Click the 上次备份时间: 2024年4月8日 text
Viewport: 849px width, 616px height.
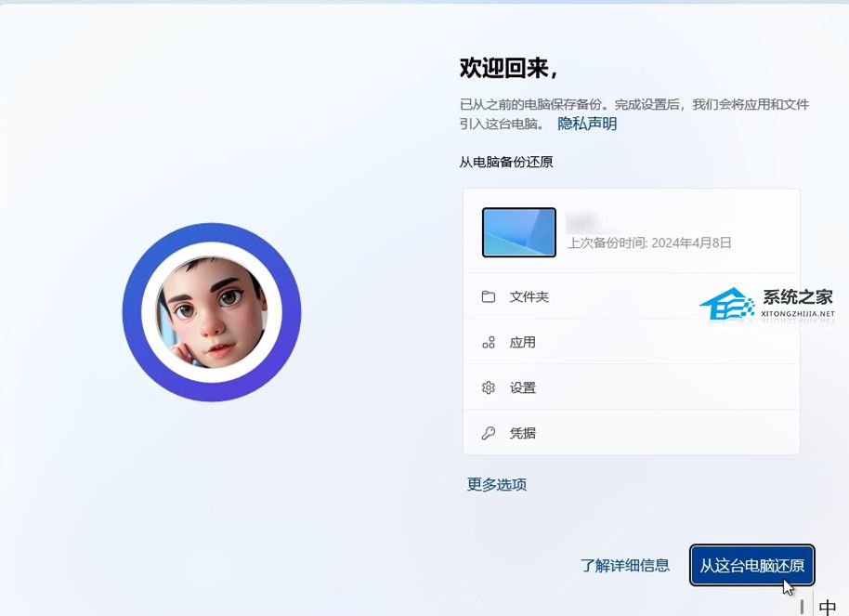point(649,242)
